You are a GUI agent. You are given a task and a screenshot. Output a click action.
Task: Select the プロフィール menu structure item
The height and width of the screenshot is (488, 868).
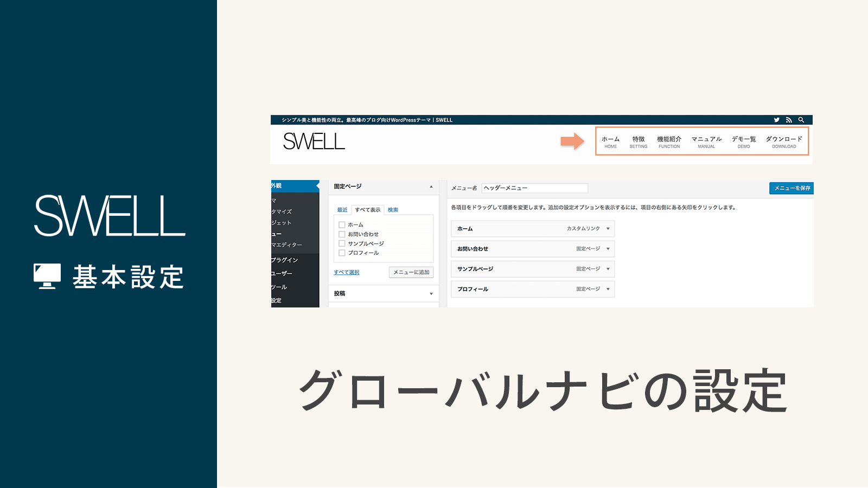tap(533, 289)
